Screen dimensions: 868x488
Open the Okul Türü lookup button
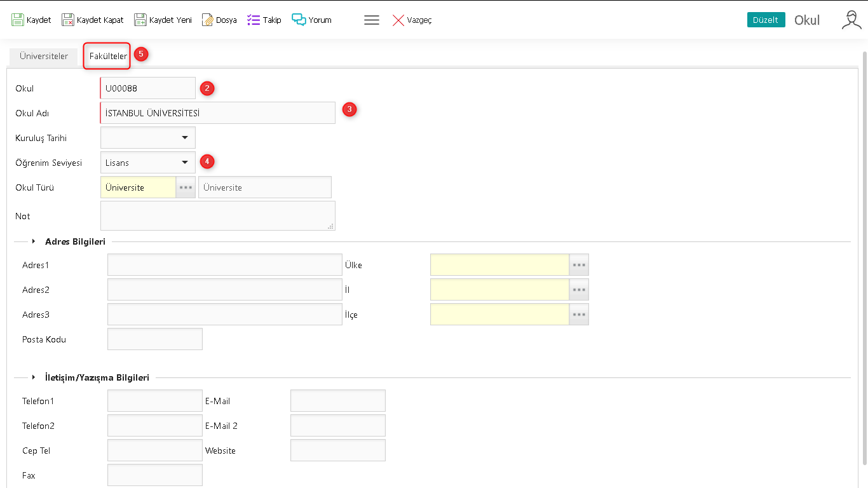(186, 187)
